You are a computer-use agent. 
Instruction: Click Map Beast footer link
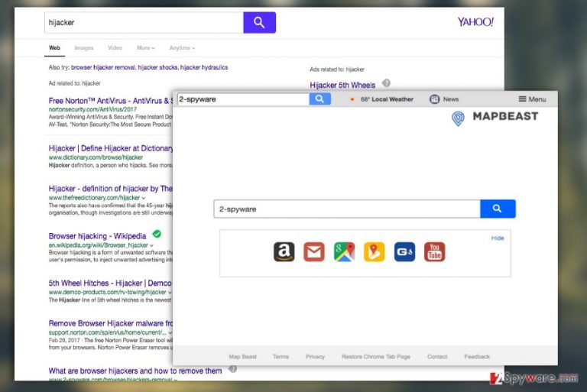(242, 356)
